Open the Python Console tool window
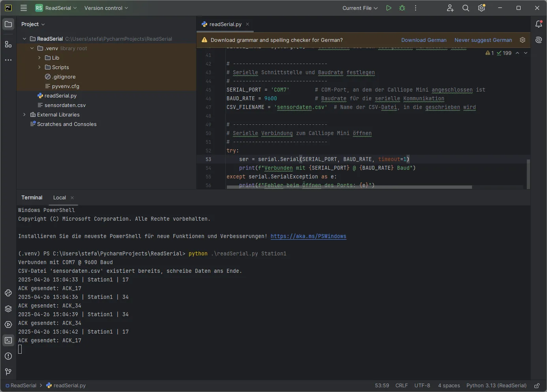 pos(8,293)
